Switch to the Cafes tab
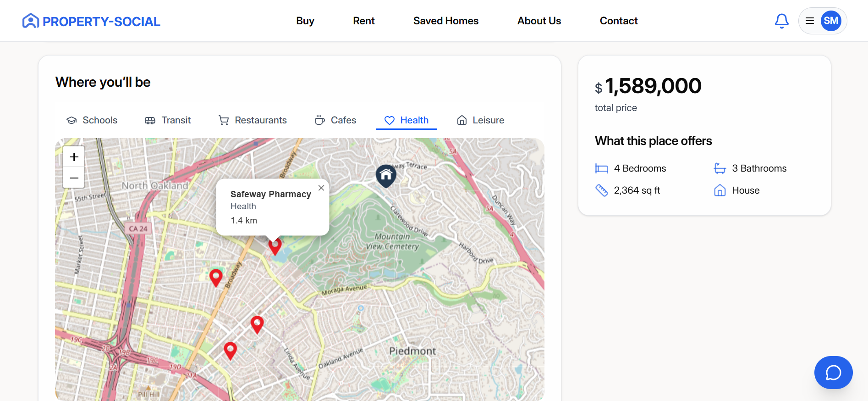This screenshot has height=401, width=868. (335, 120)
